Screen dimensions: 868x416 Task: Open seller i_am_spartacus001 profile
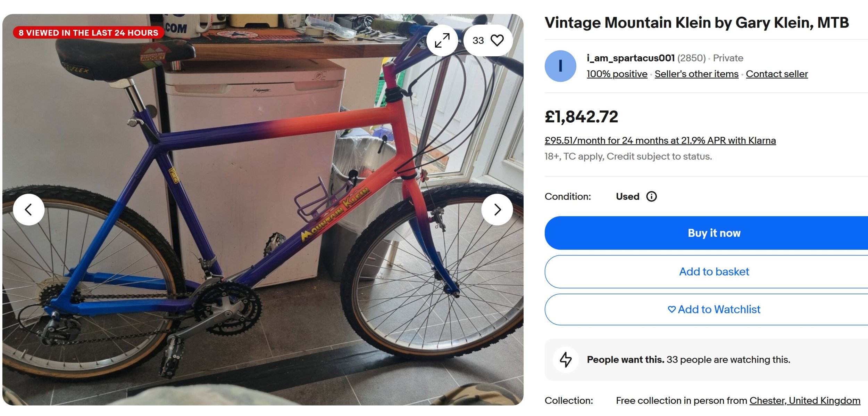click(630, 58)
